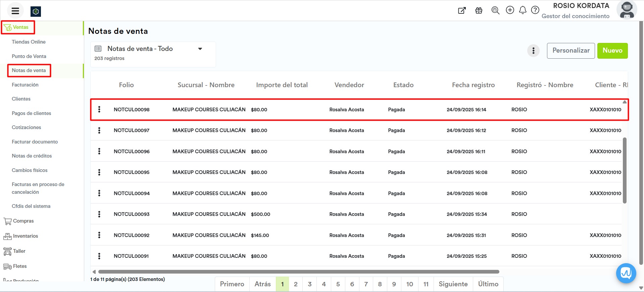The height and width of the screenshot is (292, 644).
Task: Open the gift icon in header
Action: (x=479, y=10)
